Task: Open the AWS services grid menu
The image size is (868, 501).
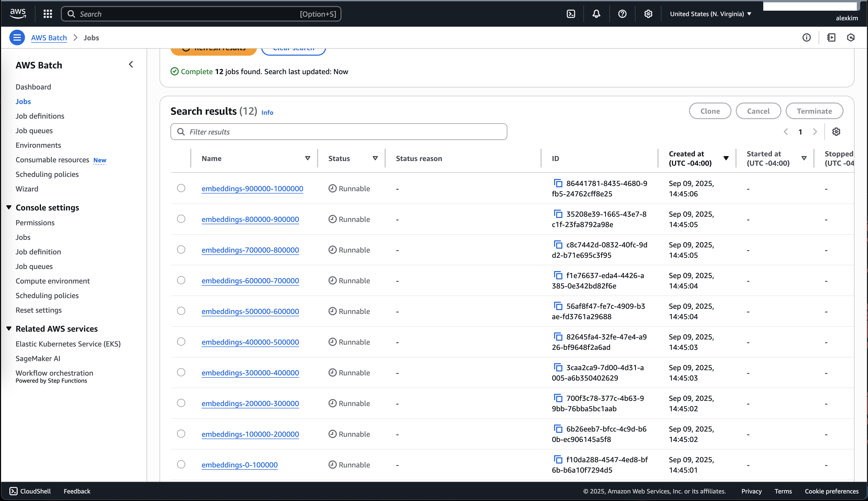Action: pos(48,14)
